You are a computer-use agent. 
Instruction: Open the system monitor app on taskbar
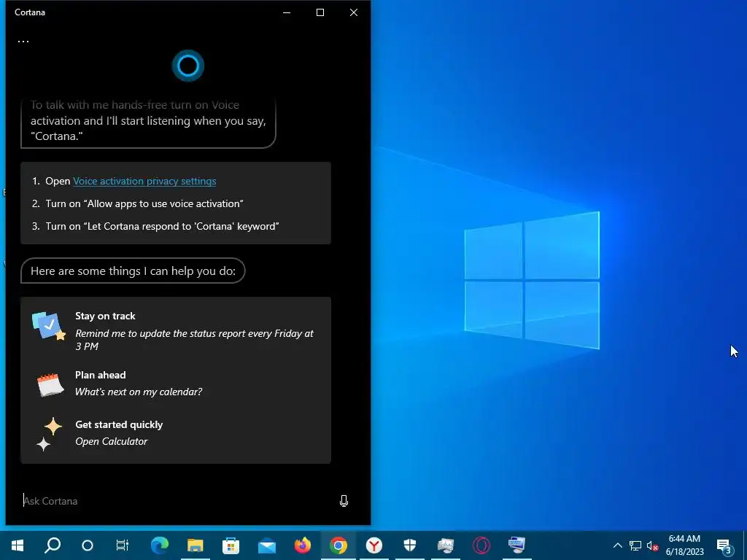446,545
